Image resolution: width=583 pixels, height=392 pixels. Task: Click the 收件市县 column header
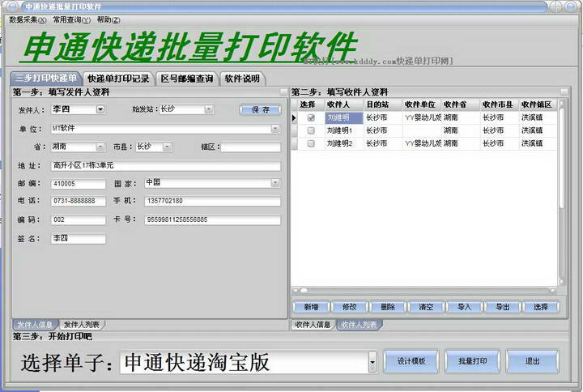pos(500,104)
